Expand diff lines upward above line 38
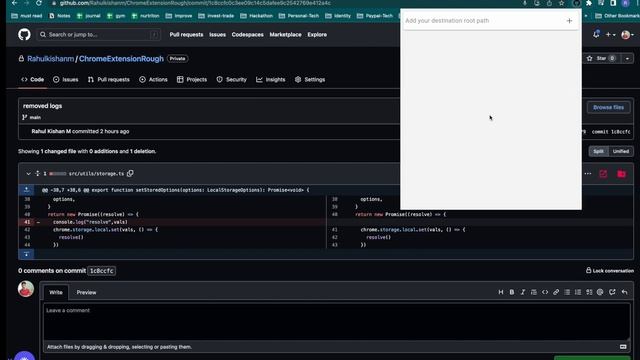The image size is (640, 360). (27, 190)
